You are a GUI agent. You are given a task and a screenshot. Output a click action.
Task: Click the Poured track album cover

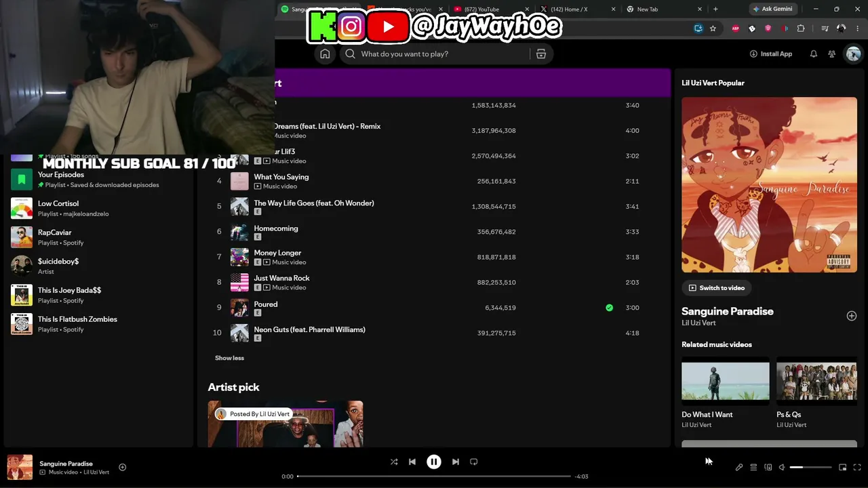(x=239, y=308)
